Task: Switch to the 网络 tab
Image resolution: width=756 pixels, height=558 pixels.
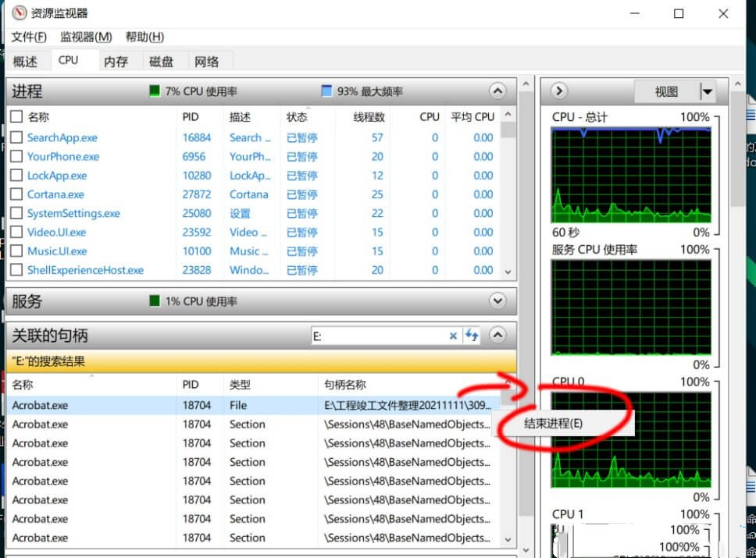Action: [207, 60]
